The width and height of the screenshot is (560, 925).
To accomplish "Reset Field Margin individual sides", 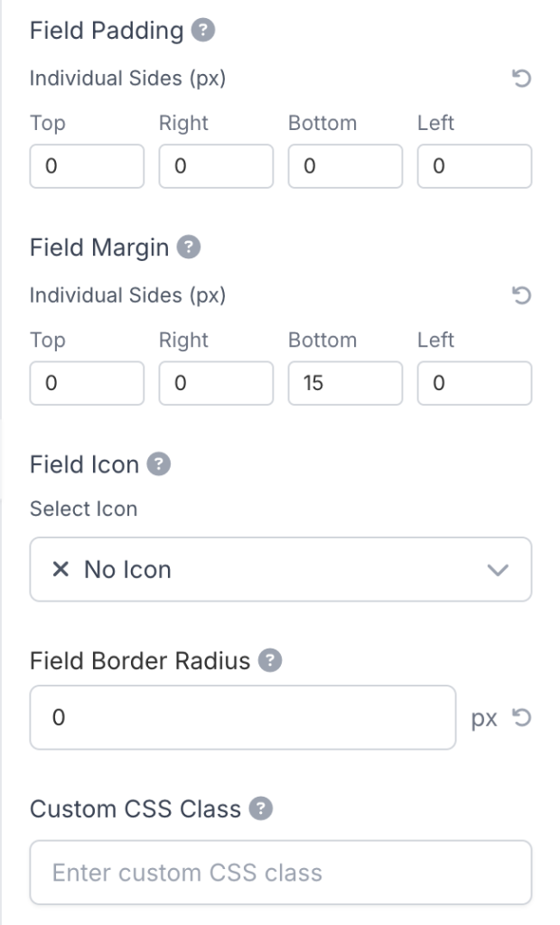I will (x=521, y=295).
